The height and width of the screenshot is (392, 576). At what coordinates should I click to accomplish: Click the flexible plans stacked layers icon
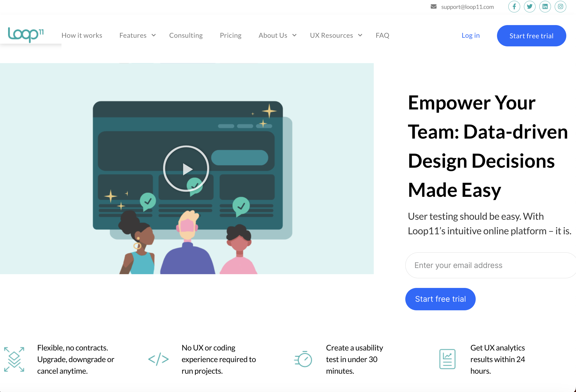coord(15,359)
